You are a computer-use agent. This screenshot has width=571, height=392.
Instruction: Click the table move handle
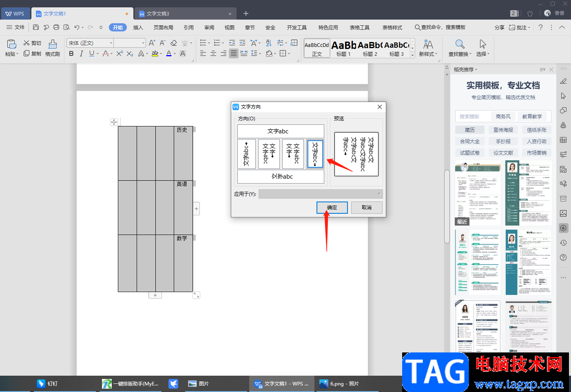(x=114, y=122)
